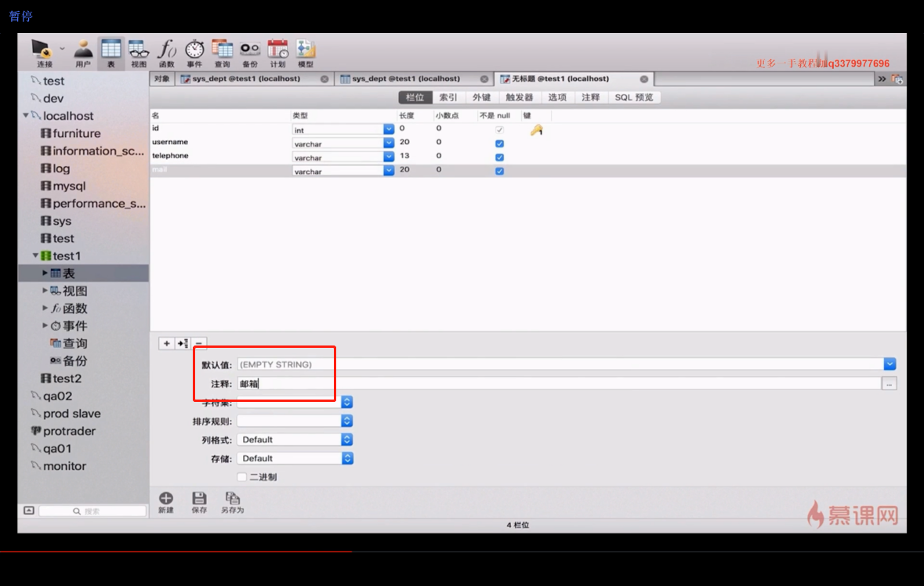Open type dropdown for id field

click(x=389, y=129)
